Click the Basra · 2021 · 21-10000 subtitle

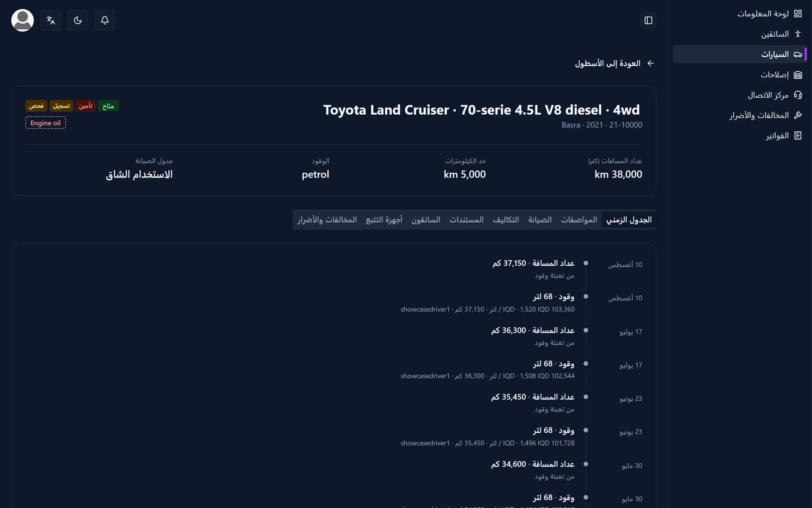602,125
